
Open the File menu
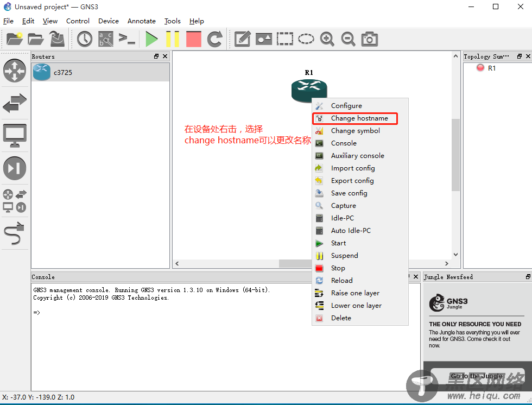pos(8,21)
